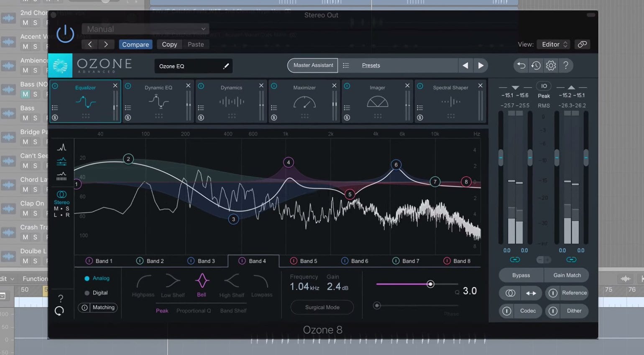Image resolution: width=644 pixels, height=355 pixels.
Task: Open the Presets link
Action: pyautogui.click(x=371, y=65)
